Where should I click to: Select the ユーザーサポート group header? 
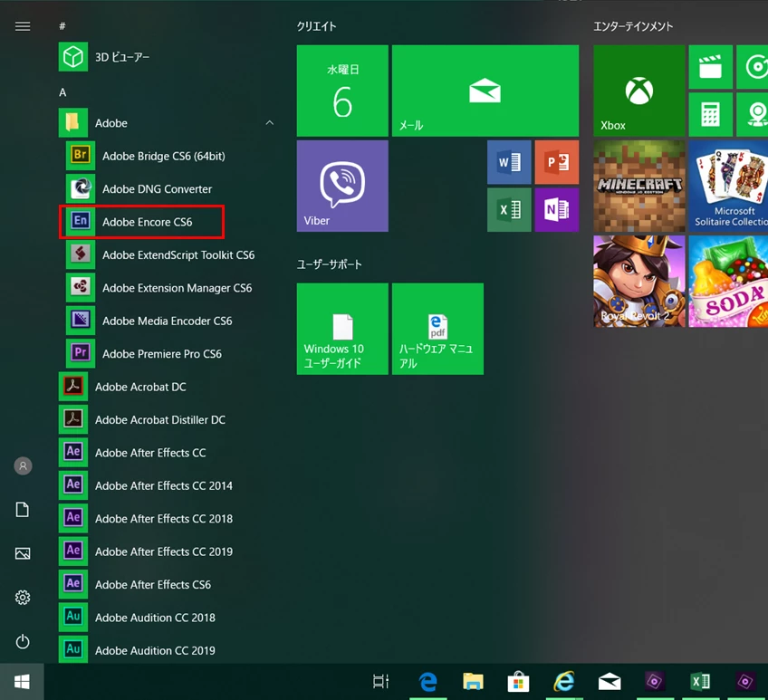point(329,264)
